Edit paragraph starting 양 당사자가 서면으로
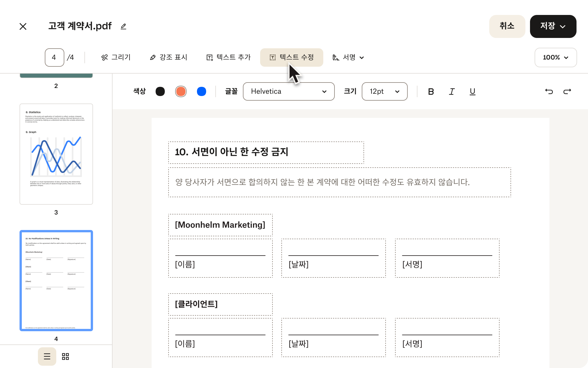Image resolution: width=588 pixels, height=368 pixels. point(339,182)
